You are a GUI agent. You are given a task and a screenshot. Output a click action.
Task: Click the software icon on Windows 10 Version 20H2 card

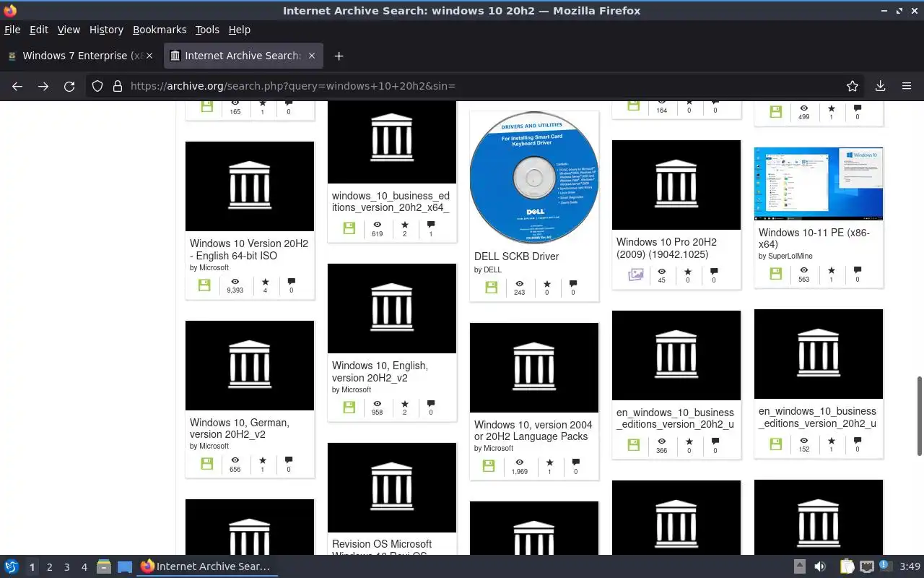(x=204, y=285)
